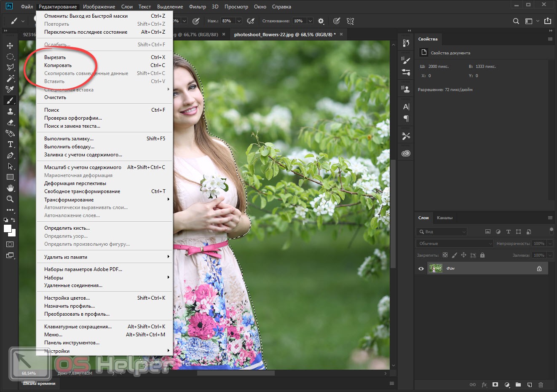Open the Заливка fill dropdown arrow

[x=550, y=255]
